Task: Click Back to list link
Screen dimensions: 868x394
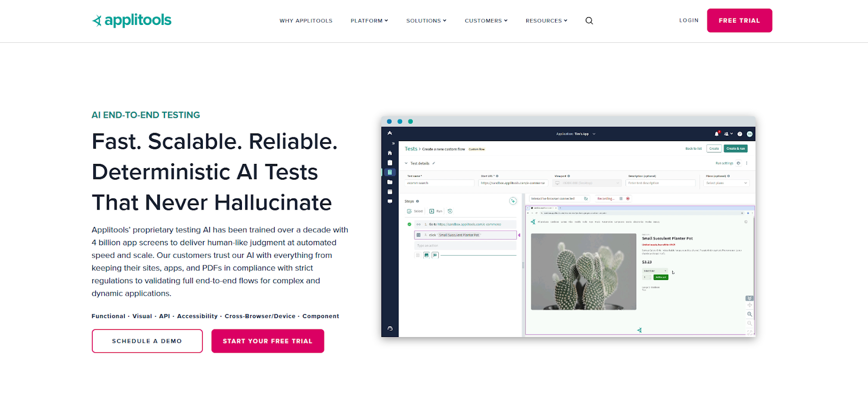Action: [693, 149]
